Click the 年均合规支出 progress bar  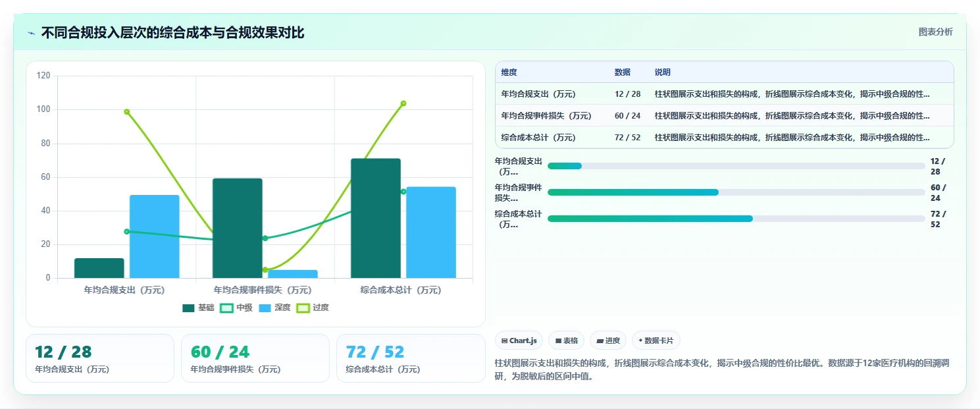point(736,166)
